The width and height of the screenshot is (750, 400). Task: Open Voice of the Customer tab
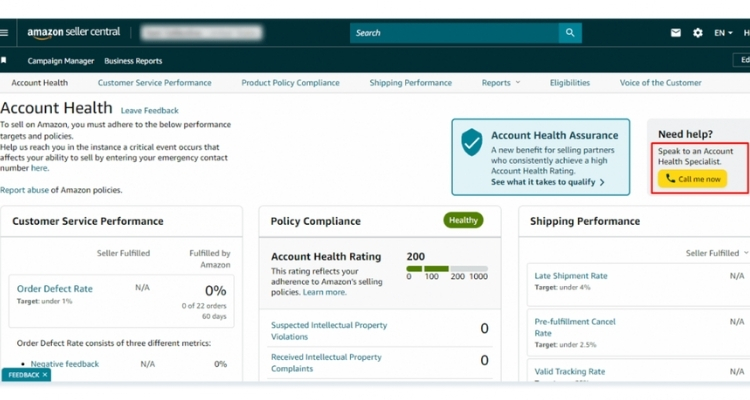pyautogui.click(x=661, y=83)
